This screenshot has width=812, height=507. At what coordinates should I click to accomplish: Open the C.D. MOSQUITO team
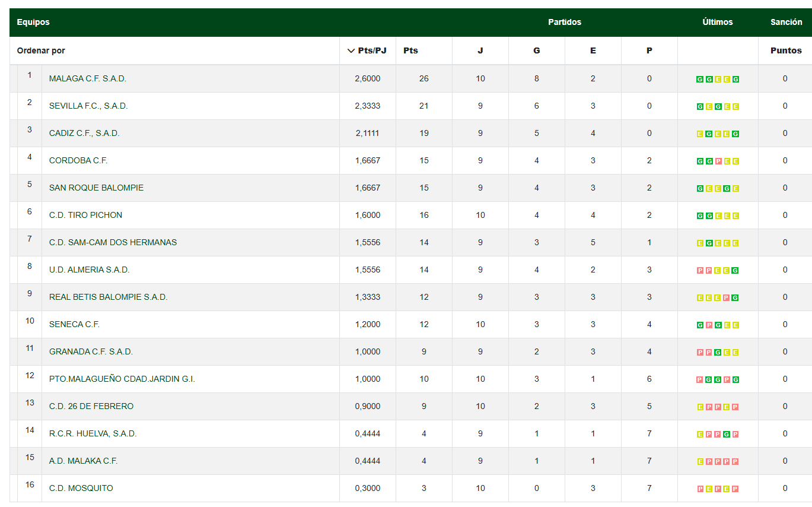click(81, 488)
